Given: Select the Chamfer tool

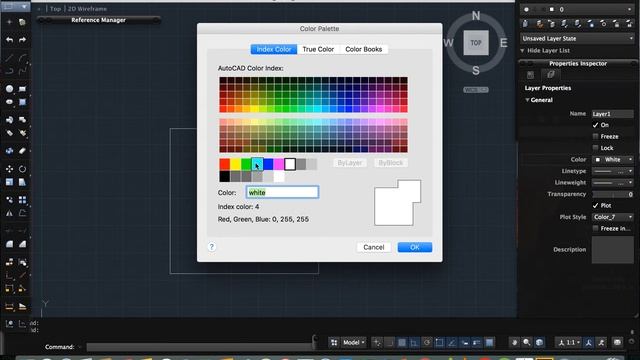Looking at the screenshot, I should click(22, 244).
